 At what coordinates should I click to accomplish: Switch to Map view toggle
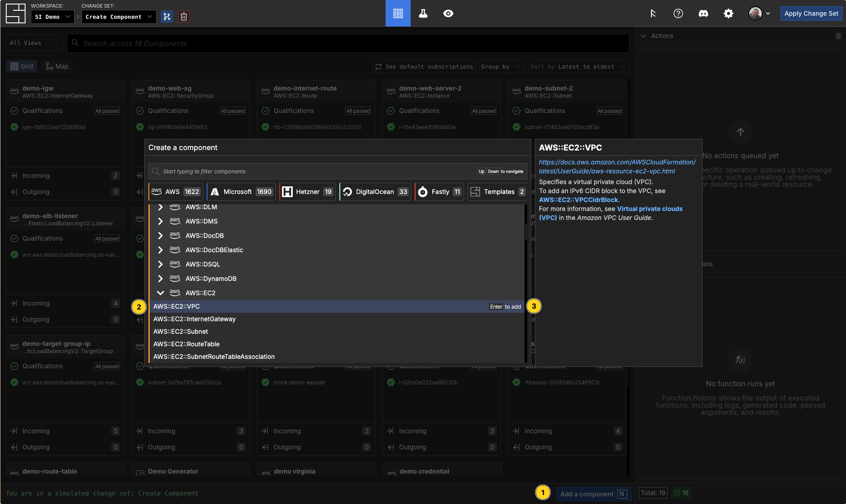57,66
